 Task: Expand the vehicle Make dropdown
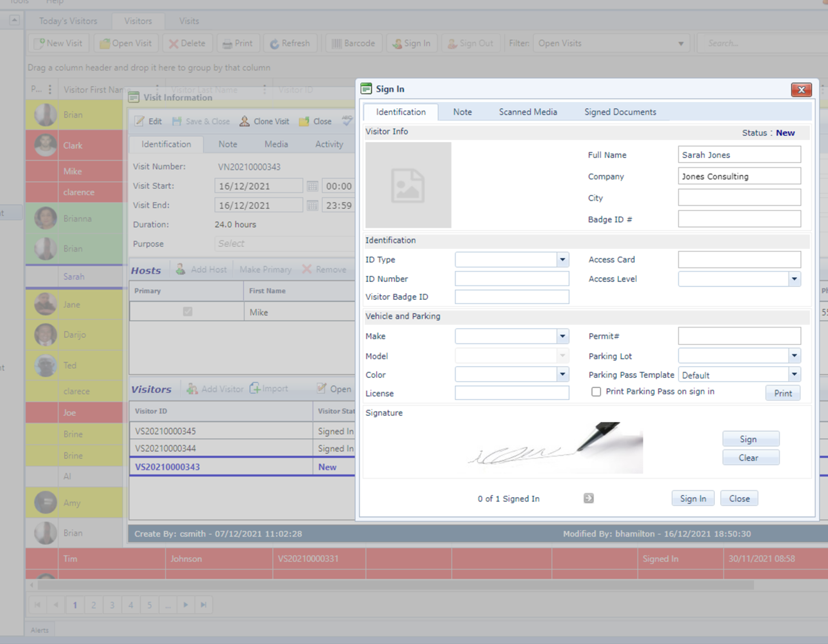click(x=563, y=336)
